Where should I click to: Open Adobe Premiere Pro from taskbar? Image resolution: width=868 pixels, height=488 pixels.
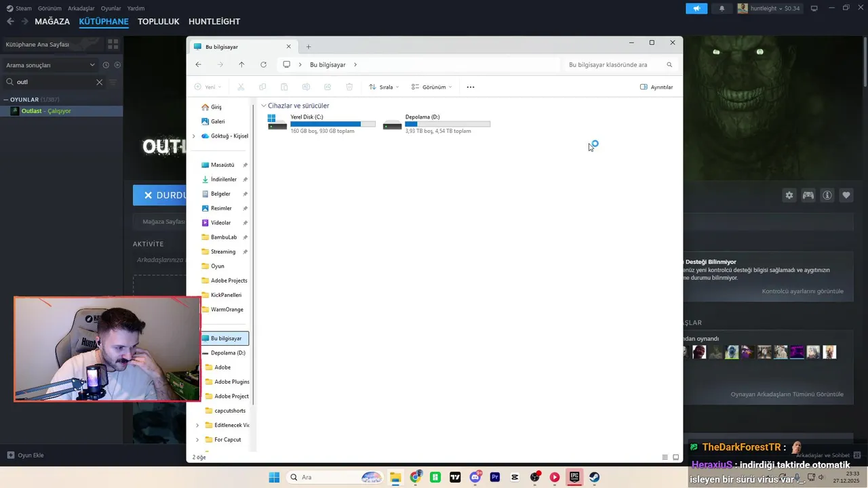495,477
